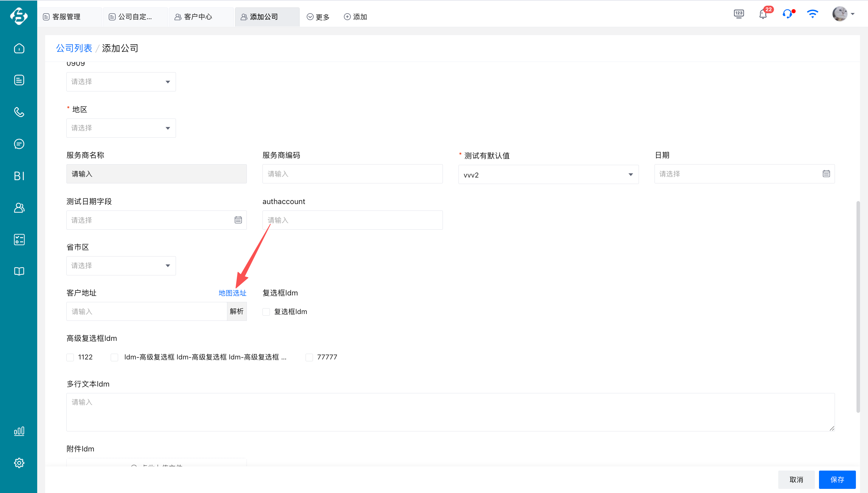The image size is (868, 493).
Task: Open the 测试有默认值 vvv2 dropdown
Action: (x=548, y=175)
